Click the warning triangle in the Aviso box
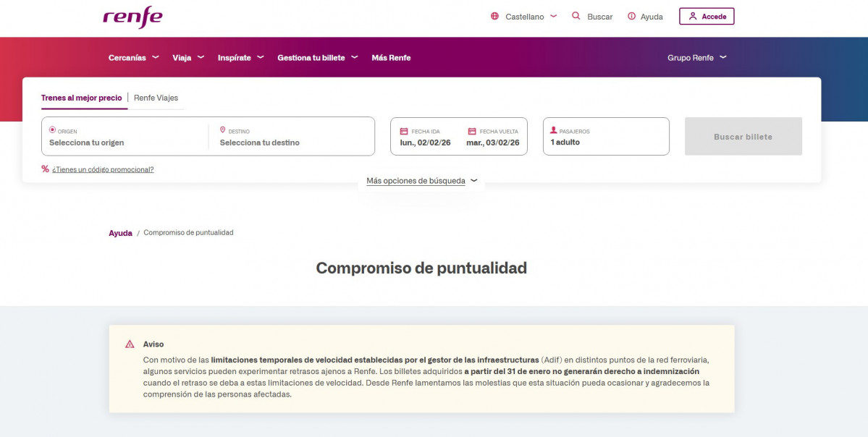Screen dimensions: 868x437 point(129,344)
